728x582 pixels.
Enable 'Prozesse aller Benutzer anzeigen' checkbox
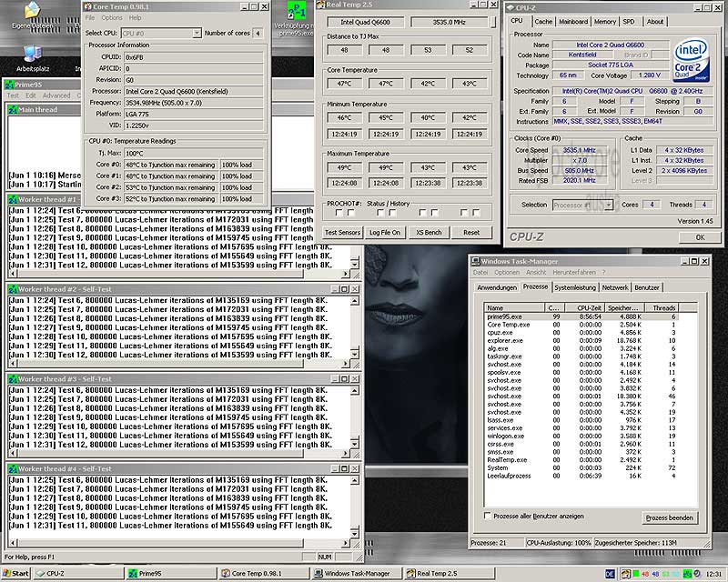click(x=488, y=516)
